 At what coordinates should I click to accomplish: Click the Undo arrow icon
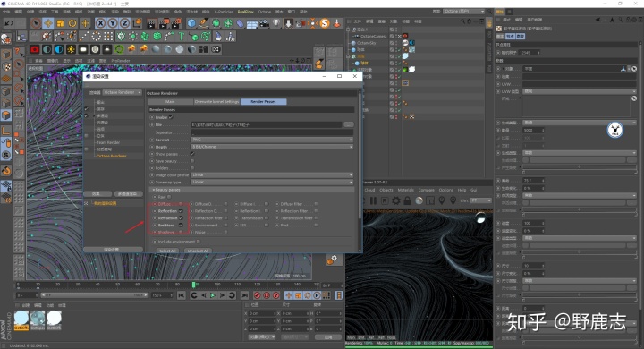9,23
